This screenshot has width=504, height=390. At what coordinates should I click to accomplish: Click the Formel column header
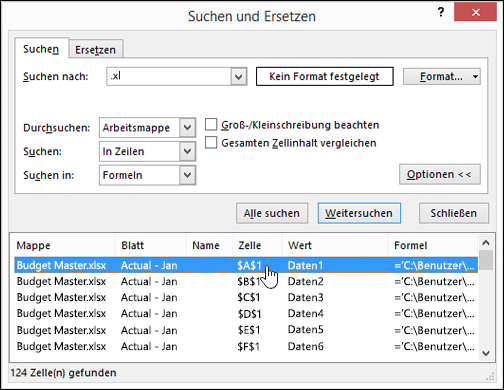433,245
